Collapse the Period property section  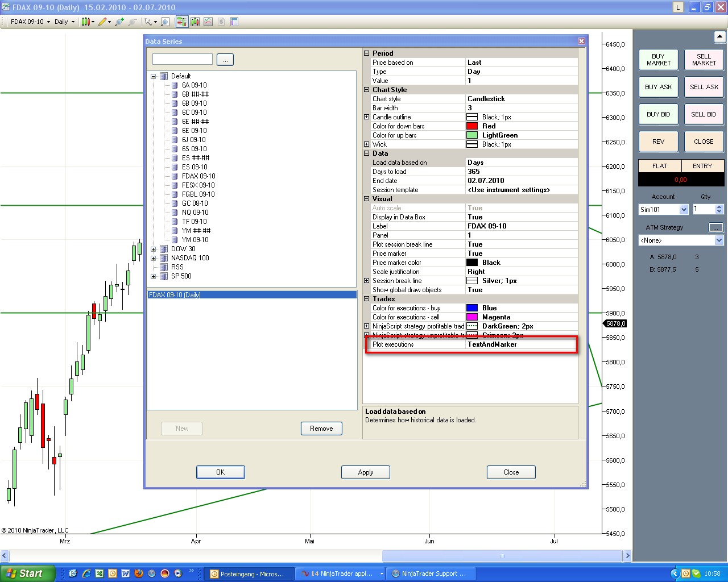[367, 53]
